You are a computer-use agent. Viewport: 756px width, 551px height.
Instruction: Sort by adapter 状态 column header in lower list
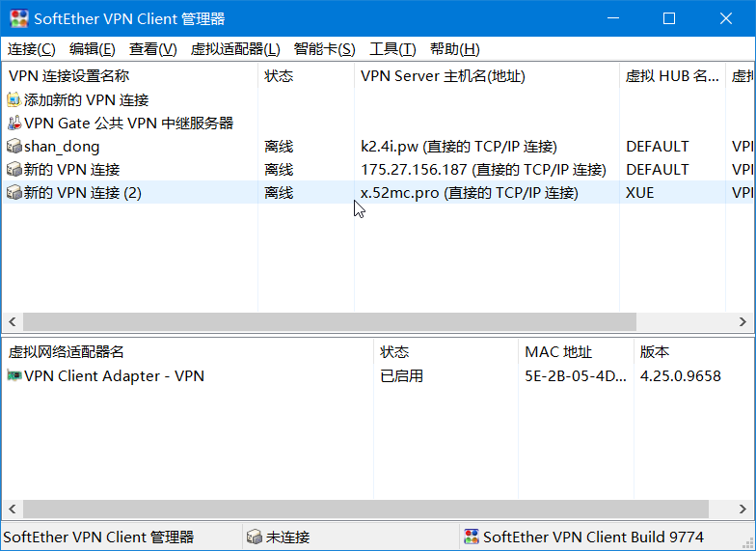pos(445,351)
